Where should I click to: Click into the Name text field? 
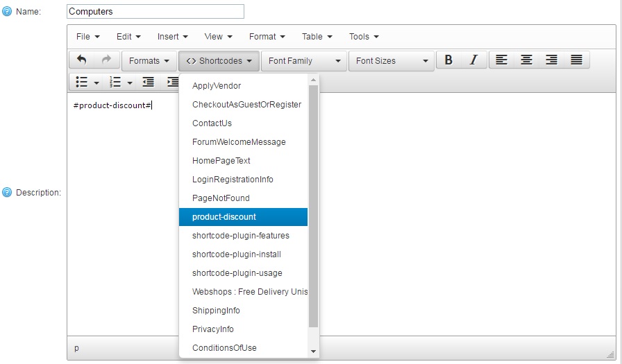155,12
